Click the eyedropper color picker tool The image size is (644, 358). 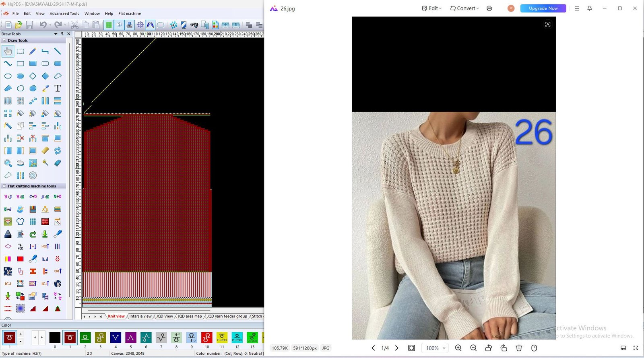click(x=45, y=88)
